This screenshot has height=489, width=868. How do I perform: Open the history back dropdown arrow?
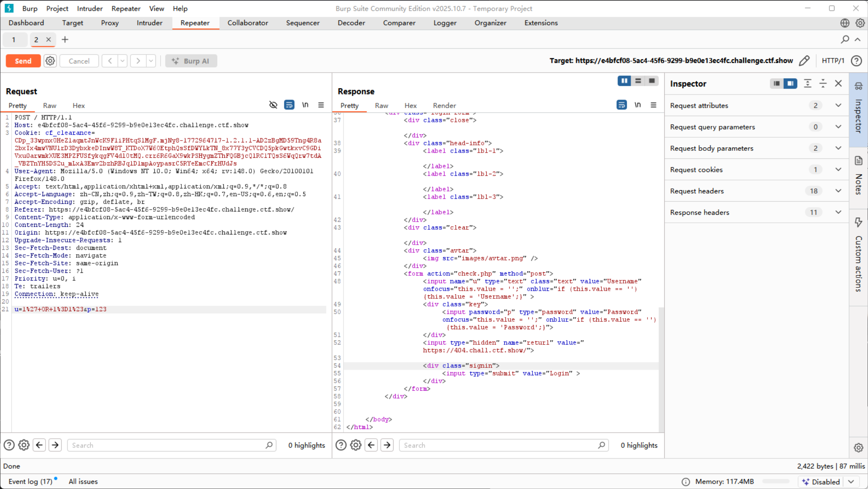tap(123, 61)
